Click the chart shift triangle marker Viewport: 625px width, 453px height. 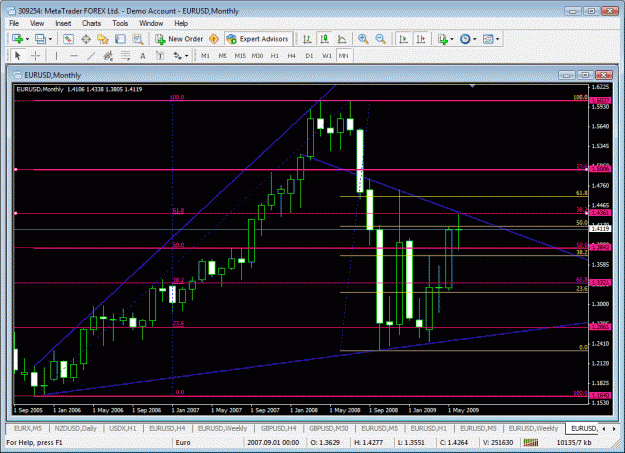point(472,86)
